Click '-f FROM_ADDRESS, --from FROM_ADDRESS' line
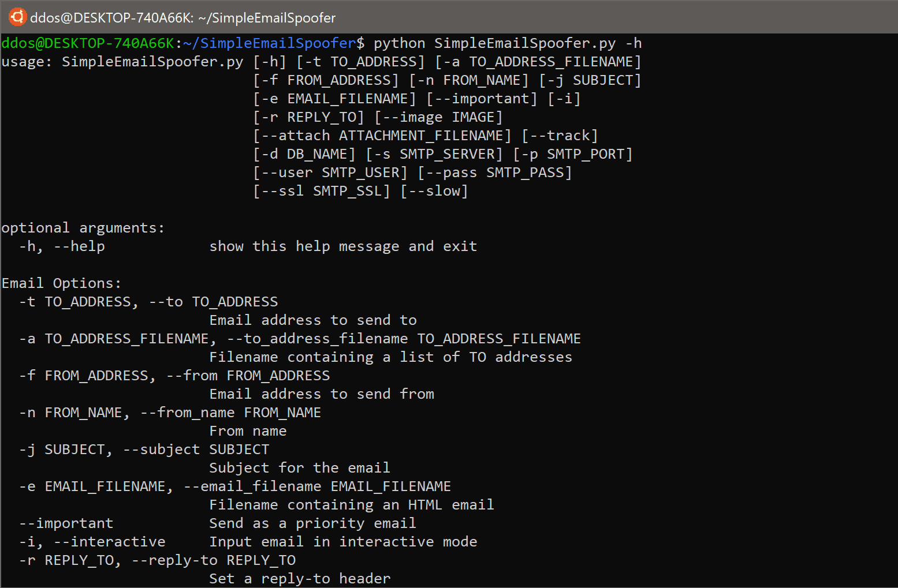 tap(174, 376)
